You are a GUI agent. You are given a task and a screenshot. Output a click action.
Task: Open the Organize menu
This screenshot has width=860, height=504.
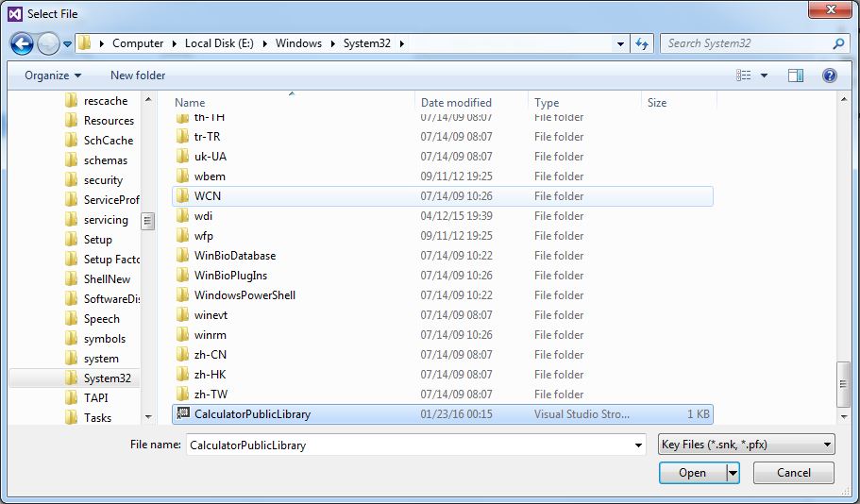(x=53, y=76)
